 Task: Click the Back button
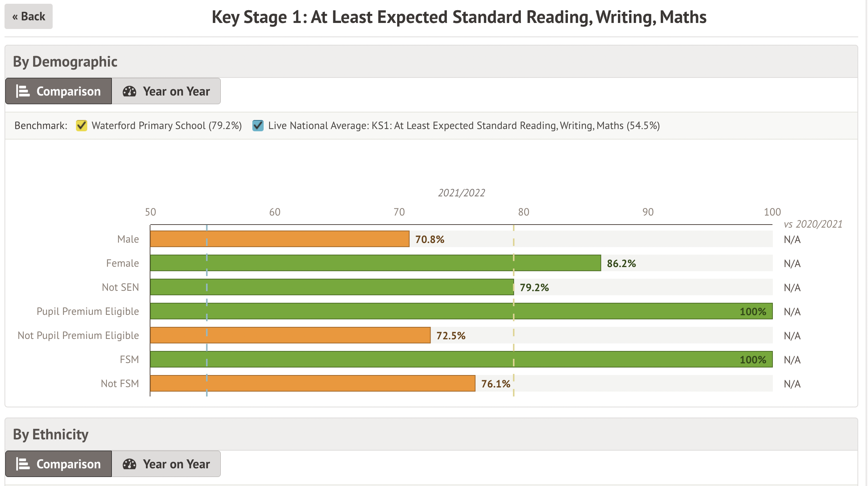coord(29,17)
